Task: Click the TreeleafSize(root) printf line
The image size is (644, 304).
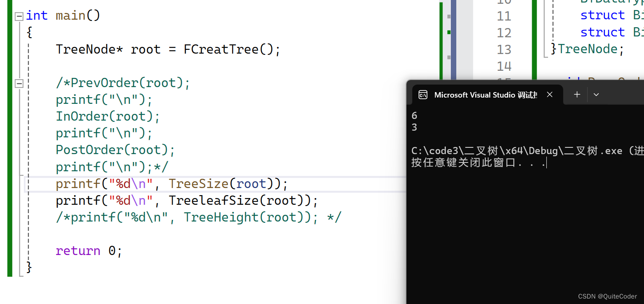Action: (187, 200)
